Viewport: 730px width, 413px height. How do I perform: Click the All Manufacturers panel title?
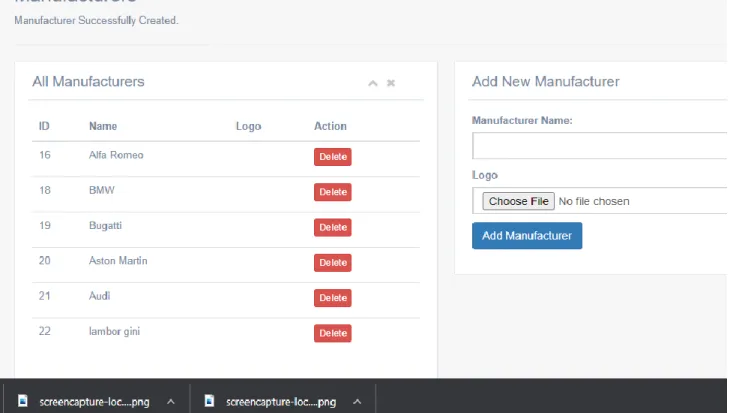point(88,81)
